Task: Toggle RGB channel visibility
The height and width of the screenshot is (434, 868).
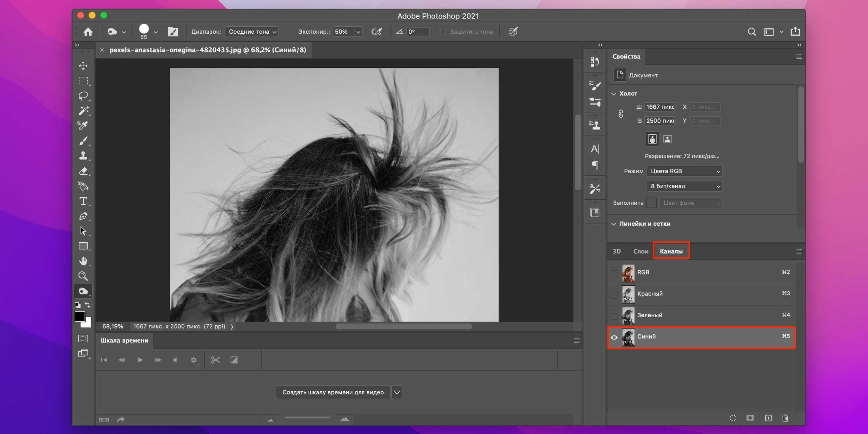Action: coord(614,273)
